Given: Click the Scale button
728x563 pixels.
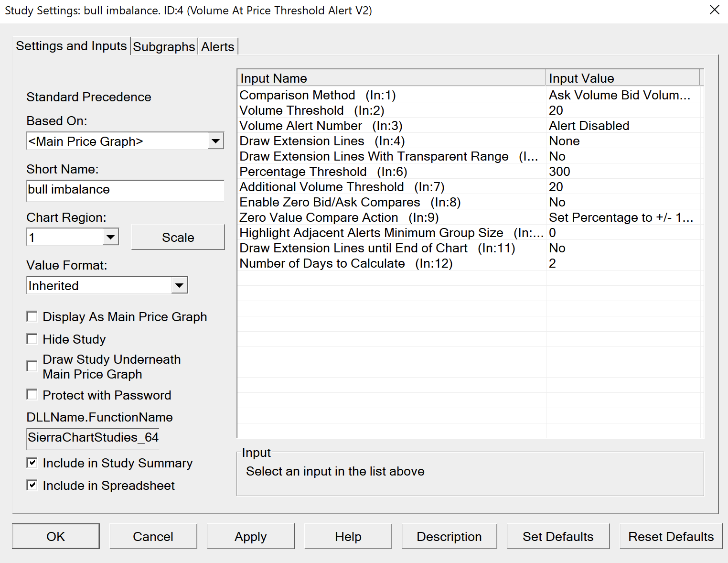Looking at the screenshot, I should coord(178,238).
